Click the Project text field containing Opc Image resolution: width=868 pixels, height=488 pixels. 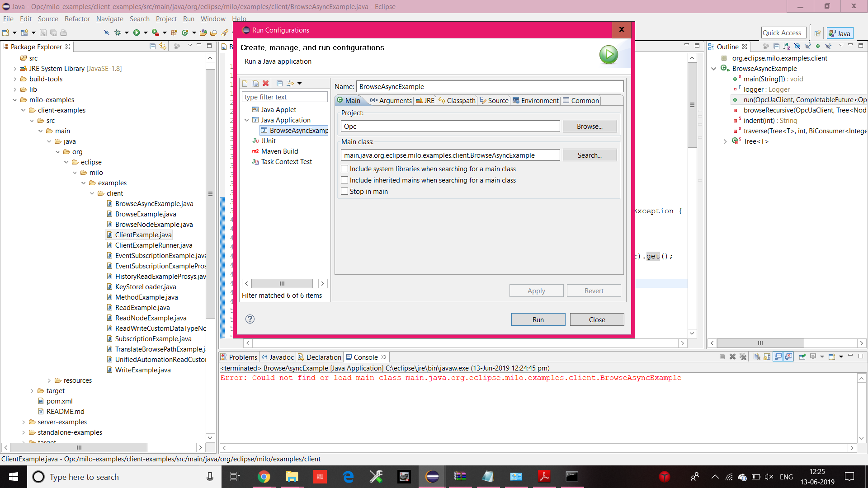tap(450, 126)
